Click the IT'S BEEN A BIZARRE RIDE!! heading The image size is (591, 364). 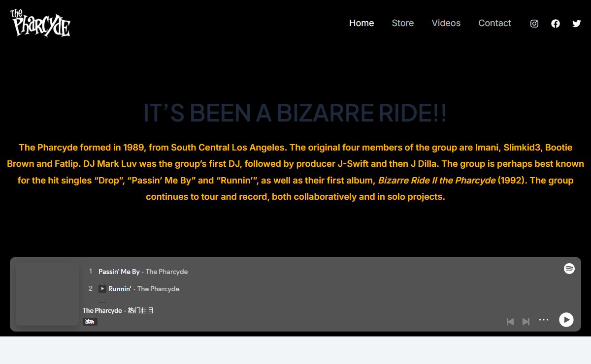[x=295, y=113]
